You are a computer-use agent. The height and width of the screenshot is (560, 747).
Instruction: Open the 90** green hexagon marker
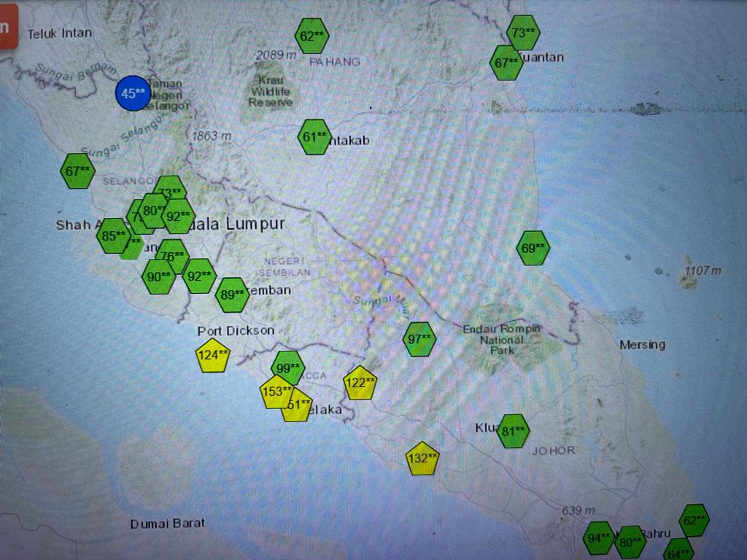tap(158, 276)
